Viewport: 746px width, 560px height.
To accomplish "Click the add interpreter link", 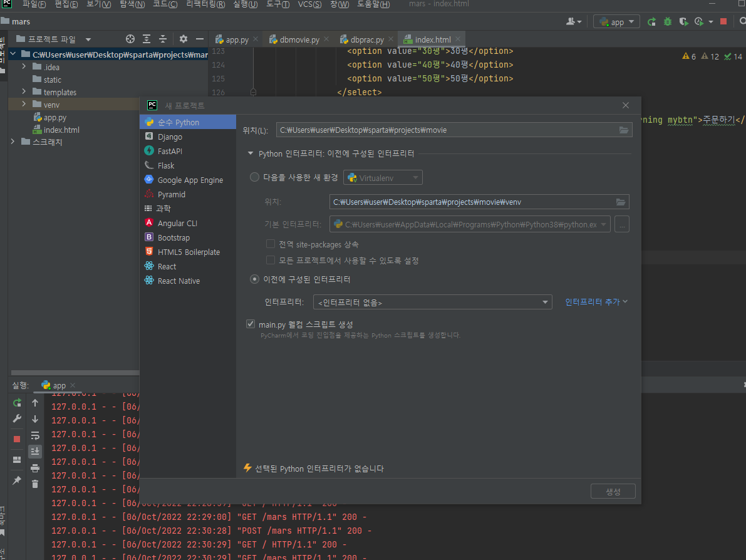I will tap(596, 302).
